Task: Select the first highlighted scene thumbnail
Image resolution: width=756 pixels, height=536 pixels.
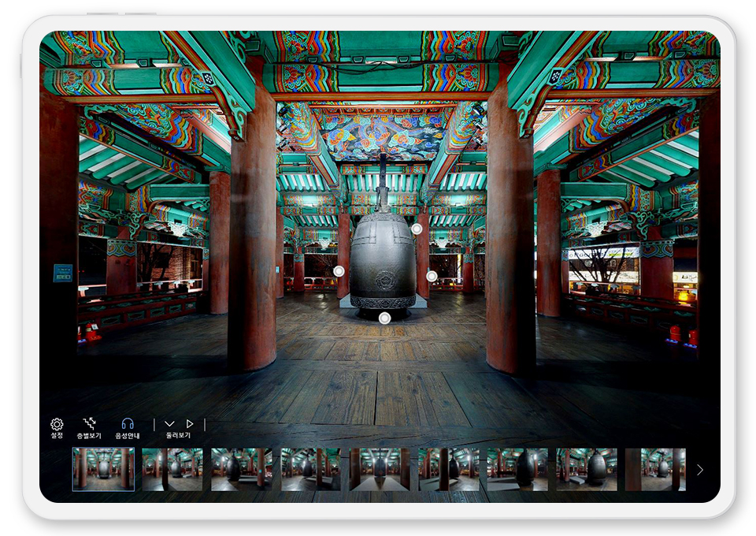Action: [104, 469]
